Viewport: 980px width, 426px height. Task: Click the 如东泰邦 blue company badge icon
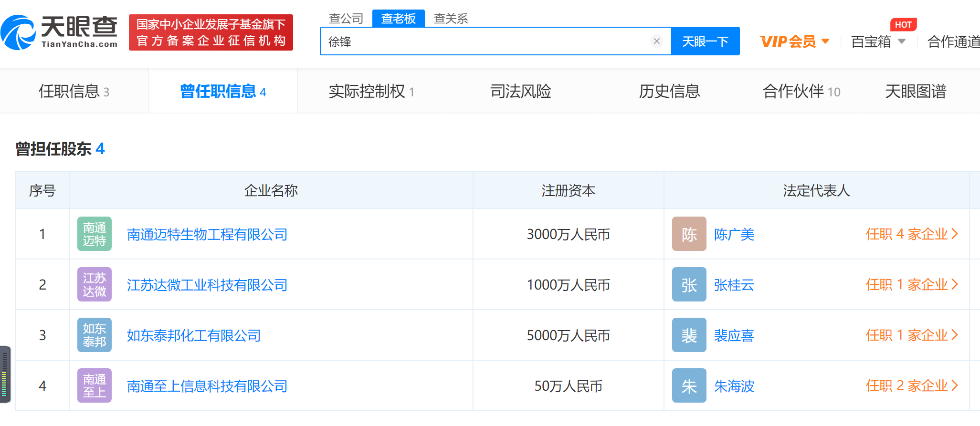95,335
